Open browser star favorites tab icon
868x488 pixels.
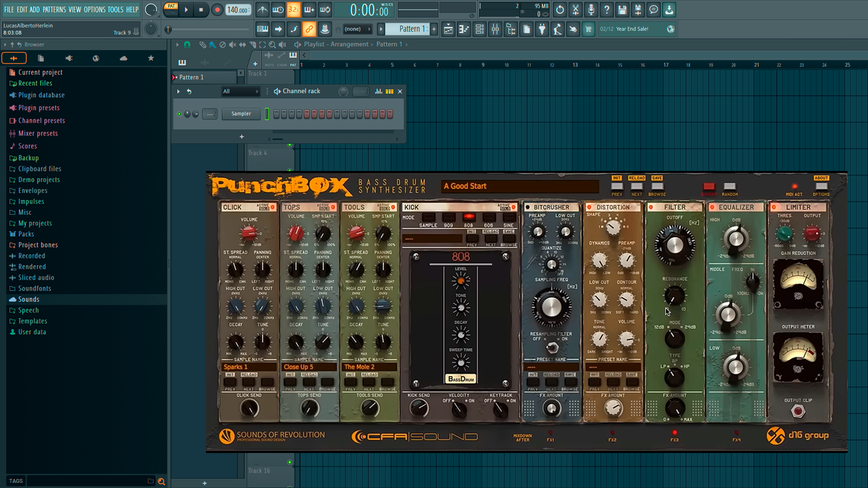pos(151,58)
